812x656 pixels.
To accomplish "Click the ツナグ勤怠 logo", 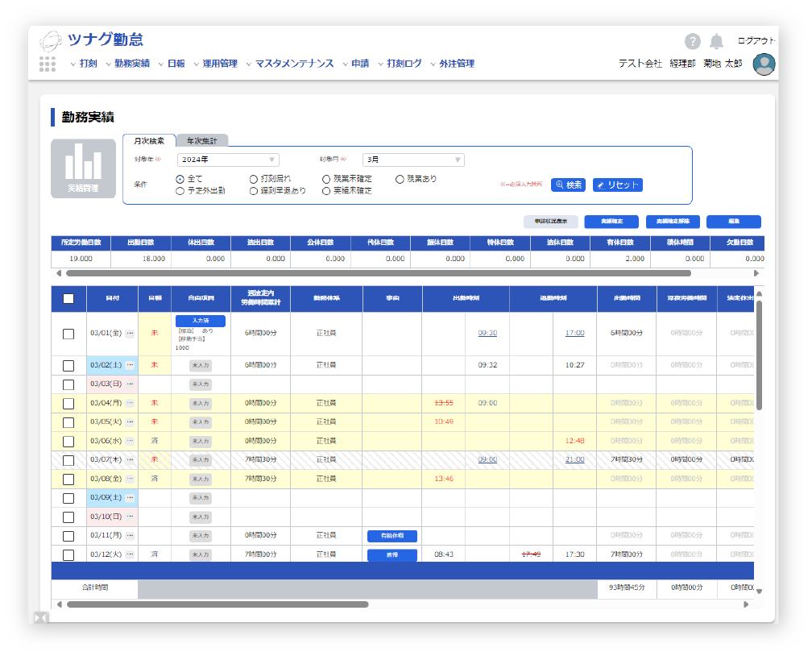I will [x=91, y=40].
